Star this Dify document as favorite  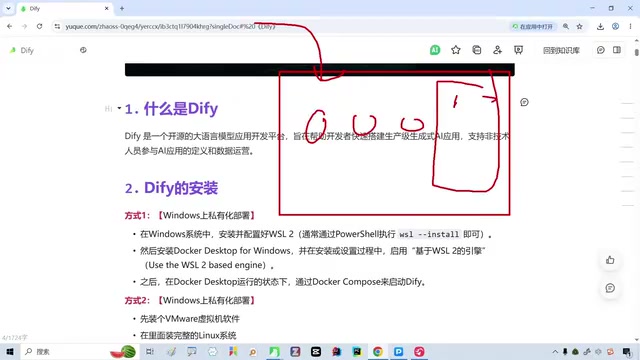tap(456, 50)
